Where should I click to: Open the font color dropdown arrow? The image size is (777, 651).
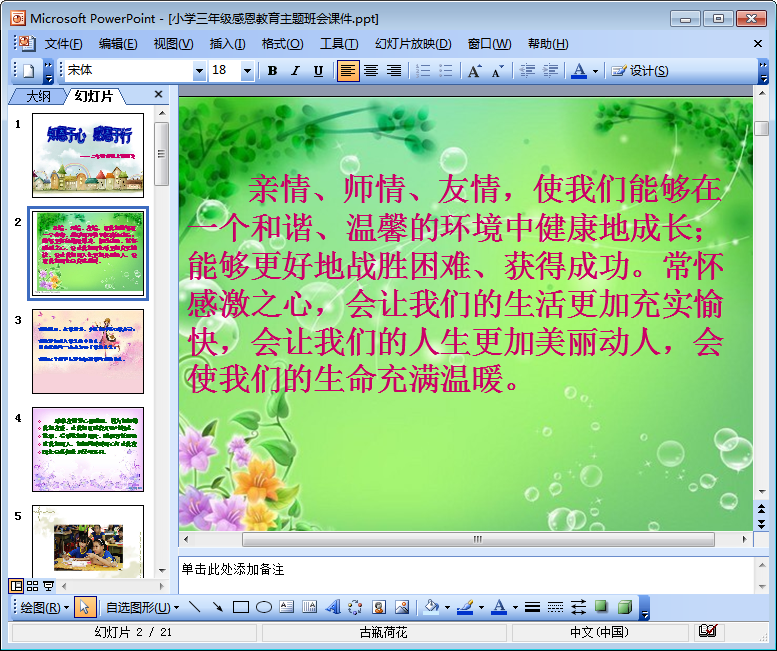(596, 71)
